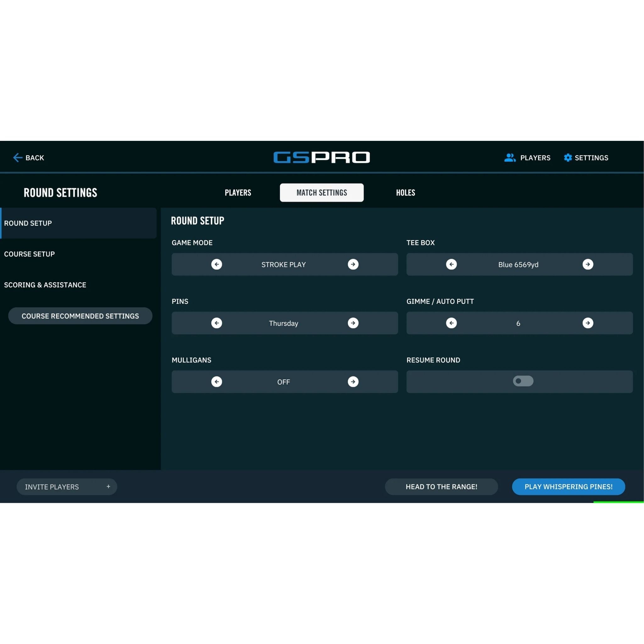Go to previous Pins setting arrow
644x644 pixels.
click(217, 323)
